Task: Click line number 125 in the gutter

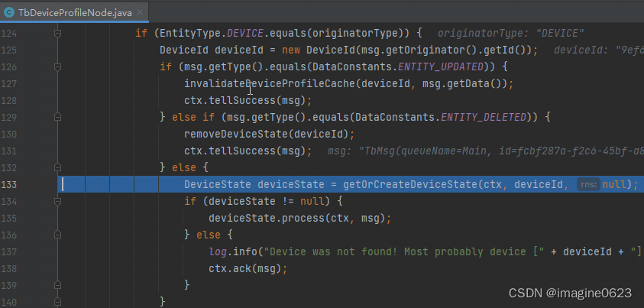Action: 8,50
